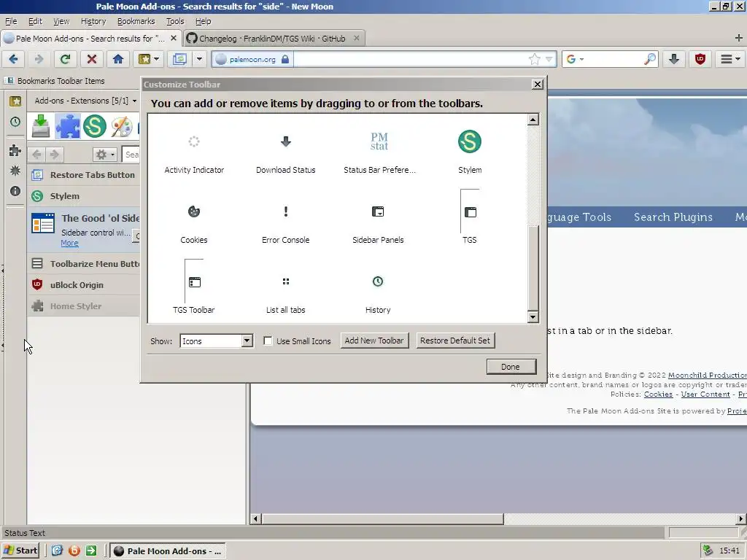This screenshot has height=560, width=747.
Task: Reload the current page
Action: click(x=65, y=59)
